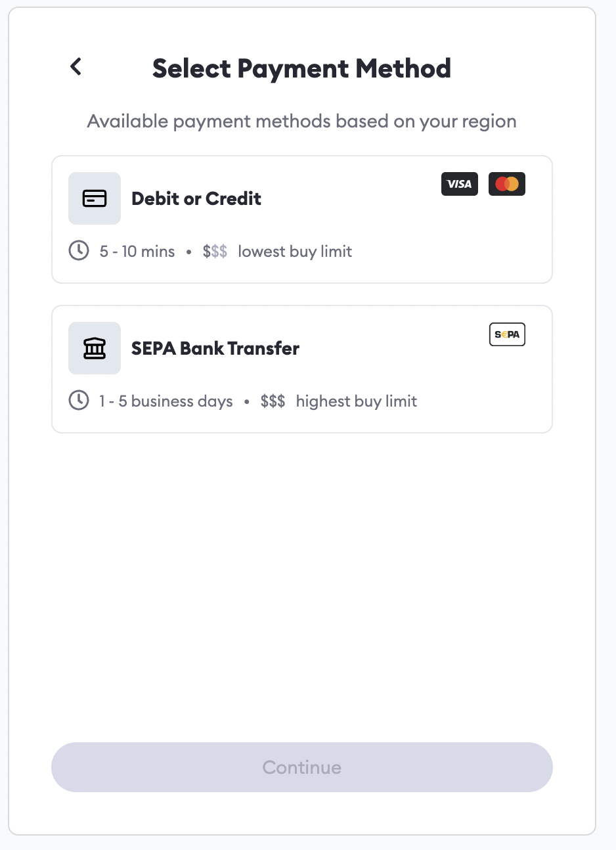The width and height of the screenshot is (616, 850).
Task: Click the Select Payment Method heading
Action: (301, 68)
